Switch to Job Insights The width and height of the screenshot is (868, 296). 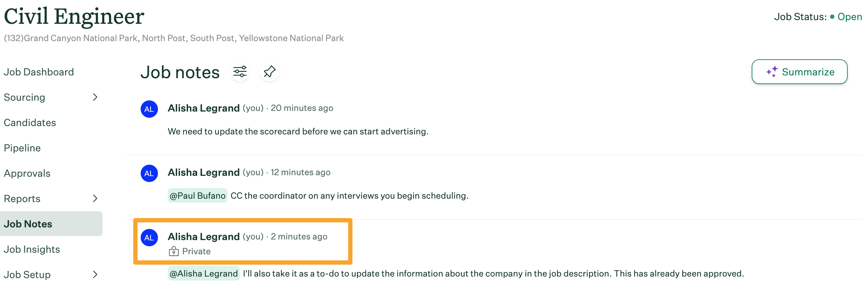click(x=32, y=249)
